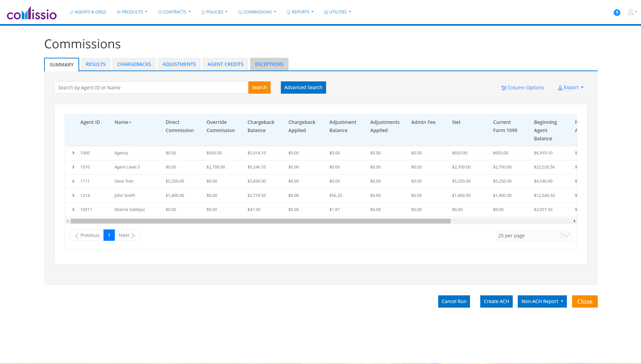
Task: Click the $22,526.56 beginning balance cell
Action: click(544, 167)
